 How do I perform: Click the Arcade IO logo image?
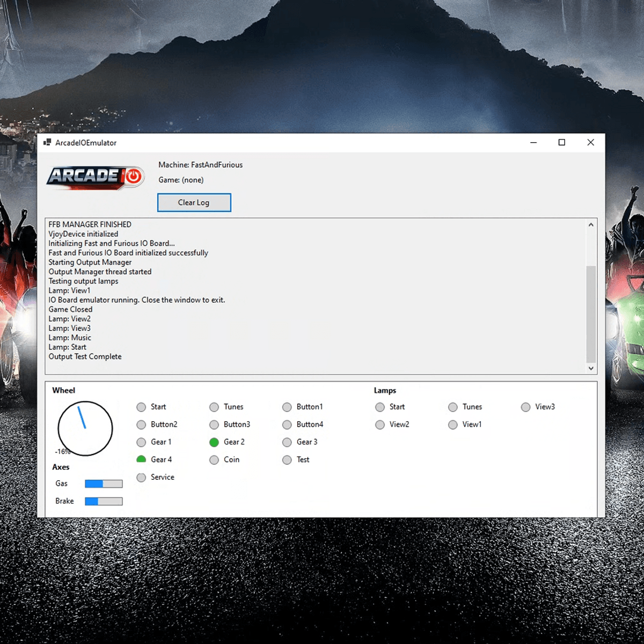(x=96, y=177)
